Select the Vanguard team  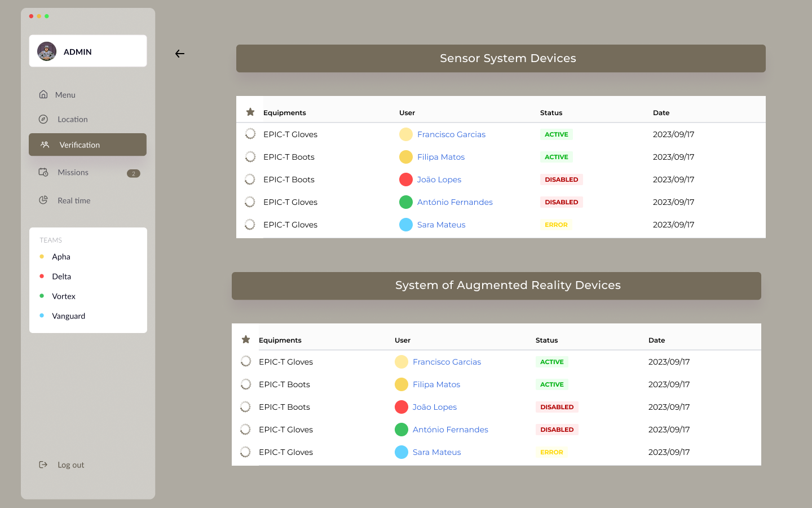(x=69, y=316)
